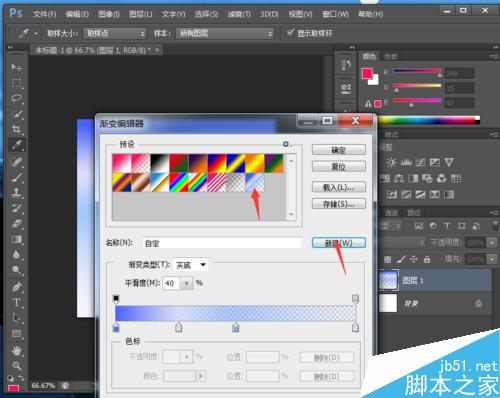This screenshot has height=398, width=500.
Task: Toggle lock image pixels brush icon
Action: tap(401, 259)
